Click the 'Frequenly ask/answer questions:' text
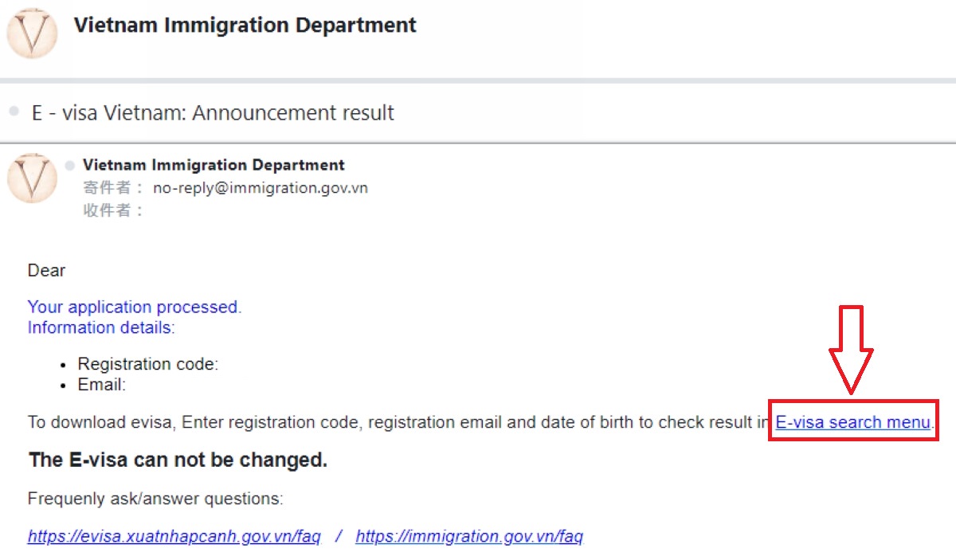Viewport: 956px width, 560px height. 155,499
